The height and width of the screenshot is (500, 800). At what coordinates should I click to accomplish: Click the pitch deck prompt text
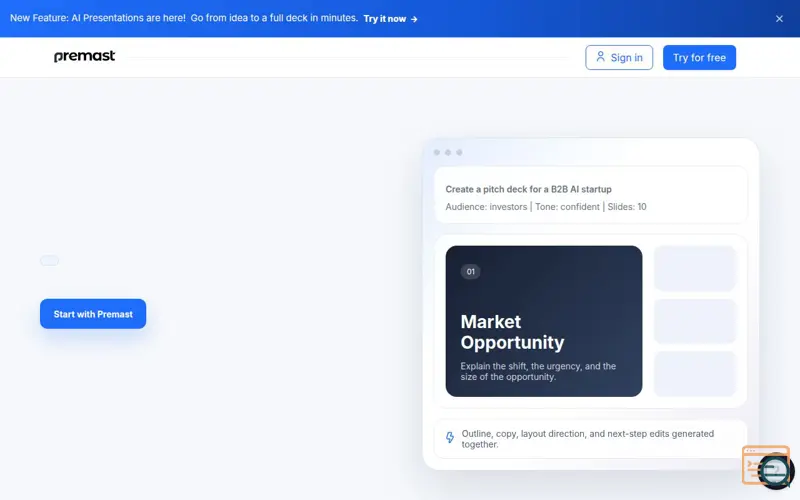pyautogui.click(x=528, y=189)
